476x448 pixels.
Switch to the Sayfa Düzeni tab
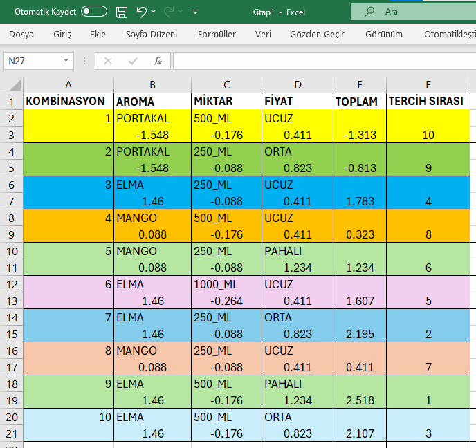(x=152, y=34)
